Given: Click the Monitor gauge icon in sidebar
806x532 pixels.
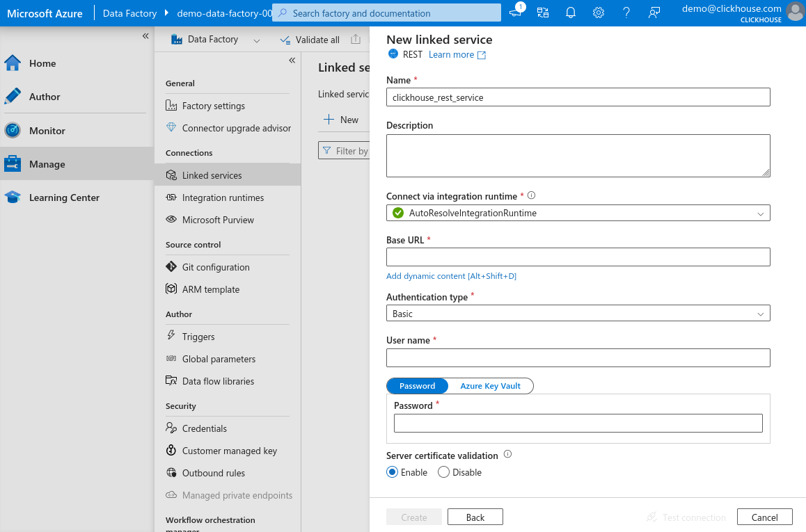Looking at the screenshot, I should tap(13, 131).
